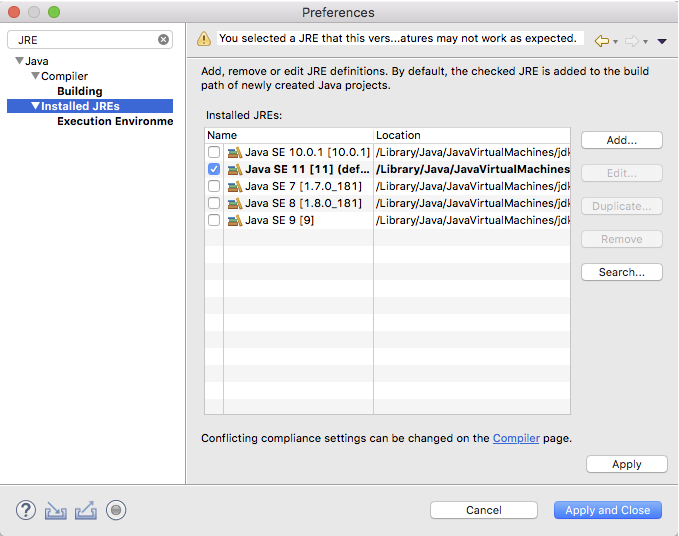Select the Java SE 11 [11] default row

(x=387, y=169)
